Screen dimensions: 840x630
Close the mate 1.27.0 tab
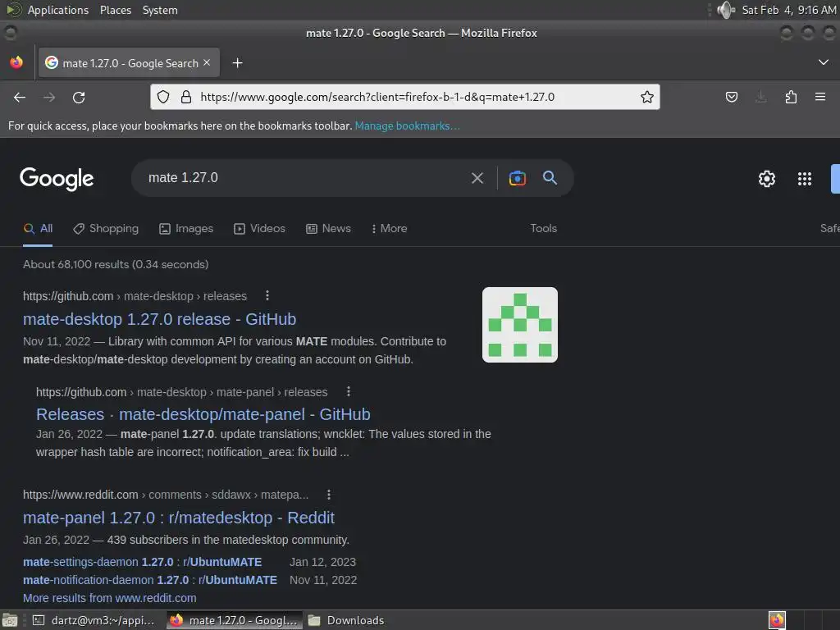tap(207, 62)
